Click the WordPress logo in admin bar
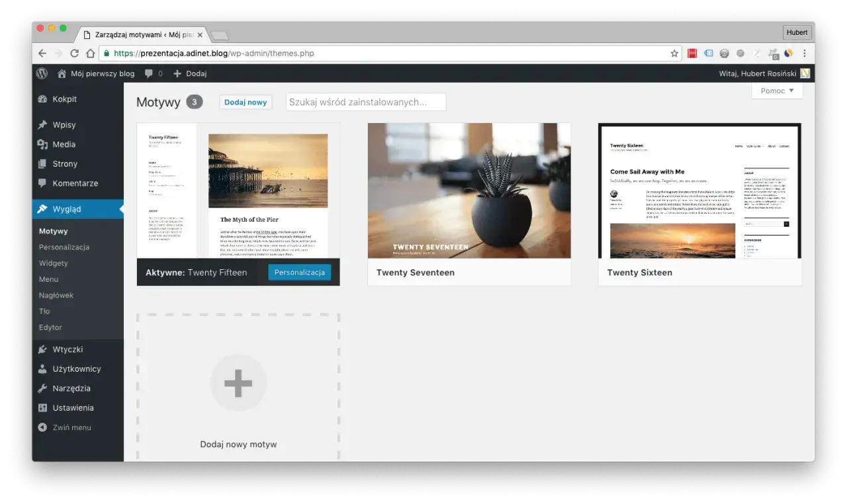This screenshot has width=847, height=504. (42, 73)
